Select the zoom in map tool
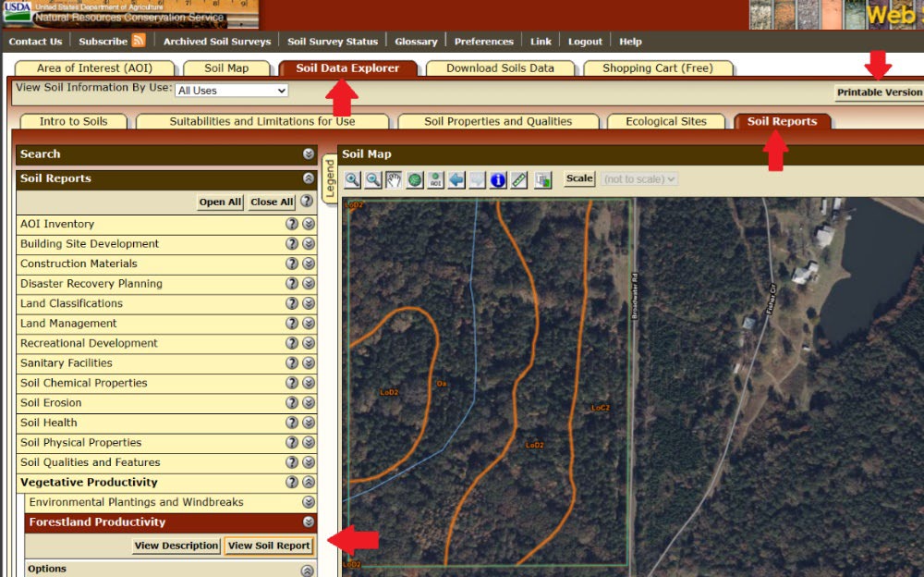This screenshot has height=577, width=924. click(352, 179)
